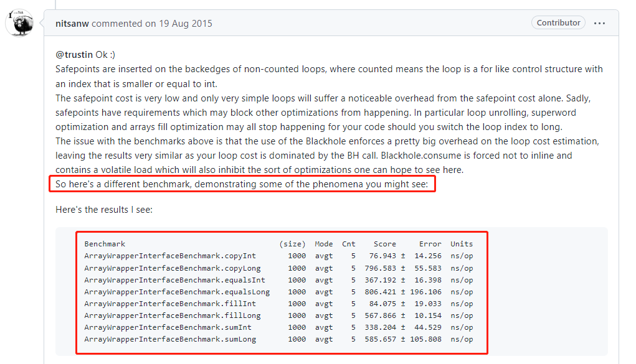
Task: Click the score value 796.583
Action: coord(380,268)
